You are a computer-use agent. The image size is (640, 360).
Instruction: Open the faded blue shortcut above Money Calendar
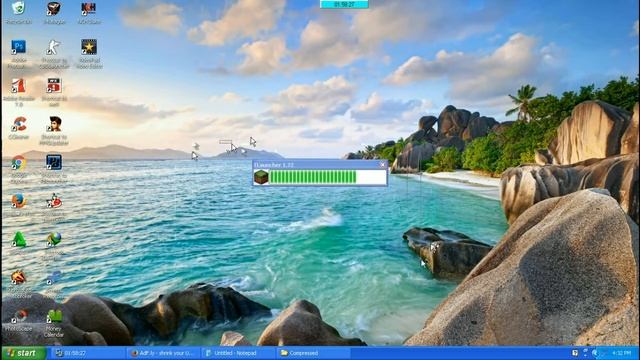[53, 278]
